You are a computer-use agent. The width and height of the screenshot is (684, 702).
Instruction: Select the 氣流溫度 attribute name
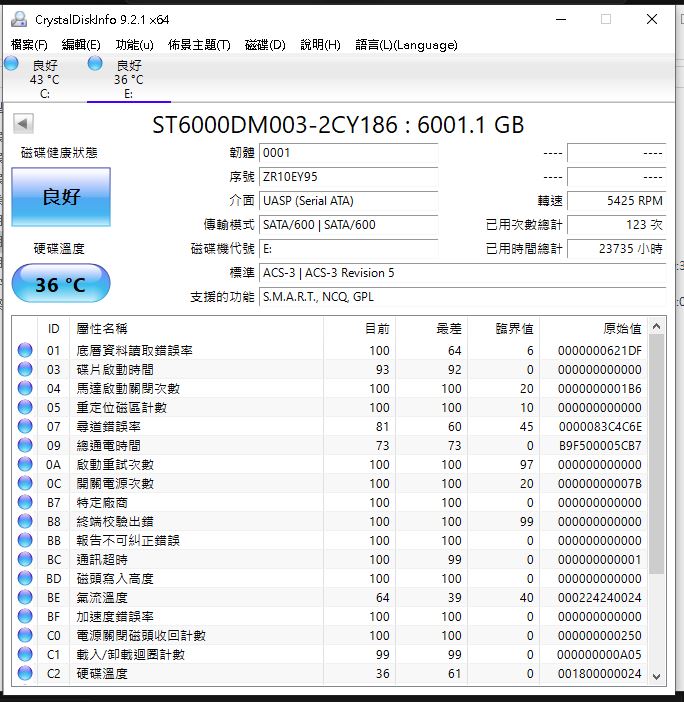coord(102,598)
